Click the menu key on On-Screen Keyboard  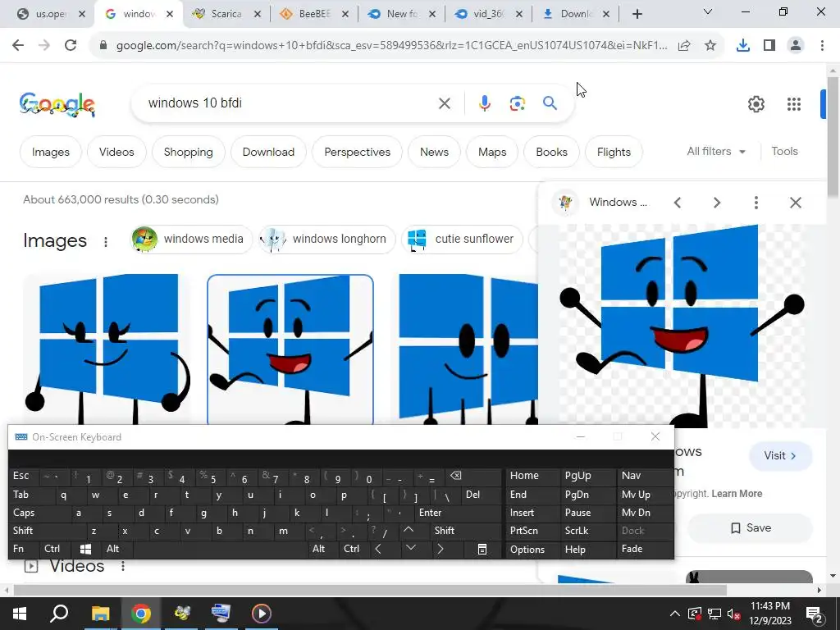(482, 549)
